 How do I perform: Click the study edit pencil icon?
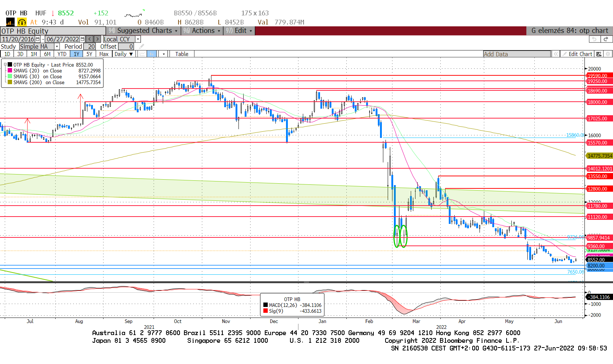142,46
